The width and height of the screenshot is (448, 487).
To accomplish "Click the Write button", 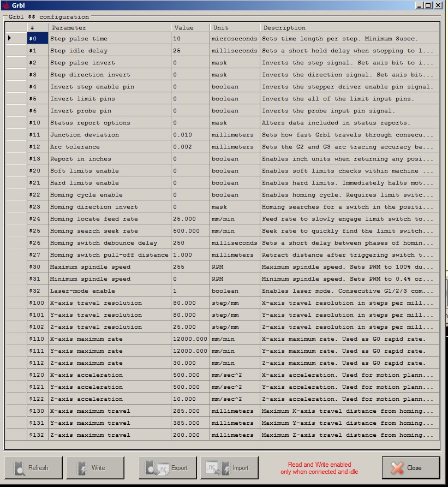I will coord(95,468).
